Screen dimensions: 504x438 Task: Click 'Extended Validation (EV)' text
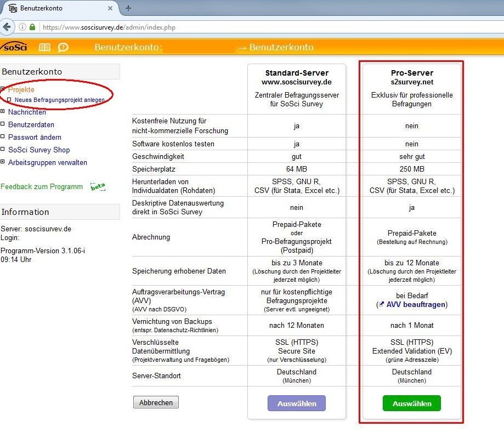(412, 351)
